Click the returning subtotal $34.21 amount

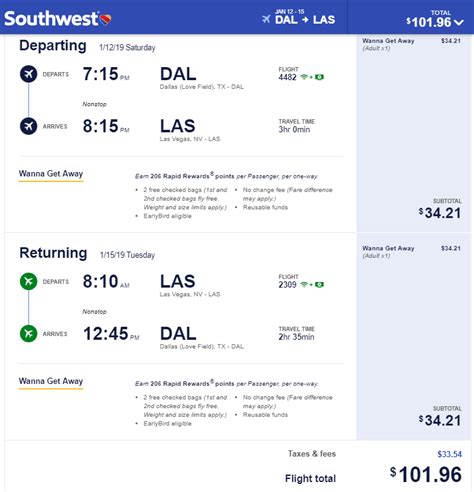(440, 421)
